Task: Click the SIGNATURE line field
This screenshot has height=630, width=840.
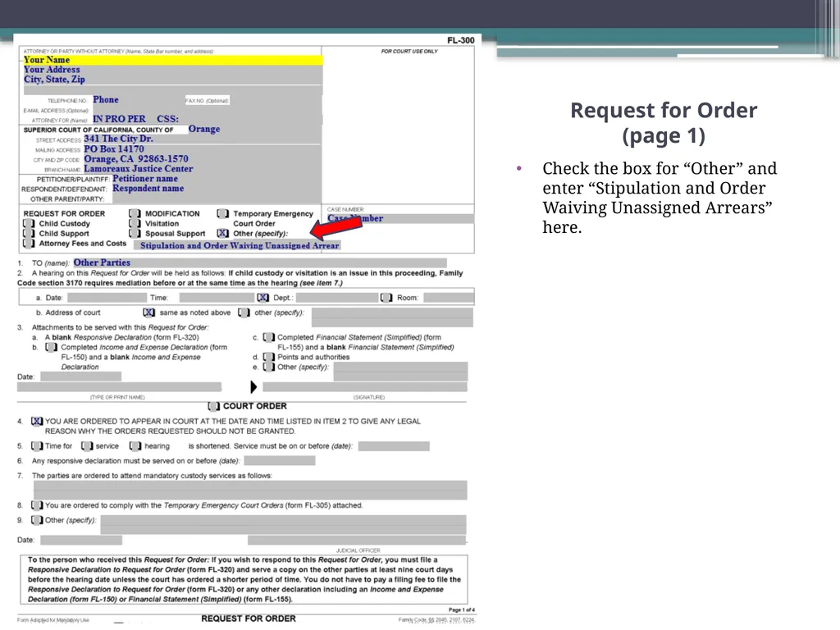Action: (365, 387)
